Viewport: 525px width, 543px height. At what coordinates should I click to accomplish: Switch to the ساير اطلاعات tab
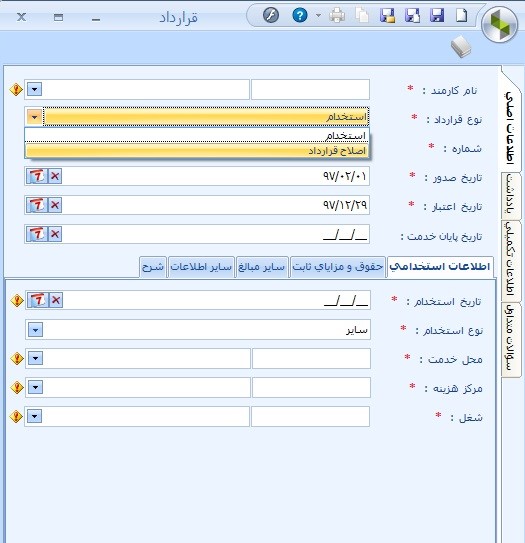coord(201,267)
